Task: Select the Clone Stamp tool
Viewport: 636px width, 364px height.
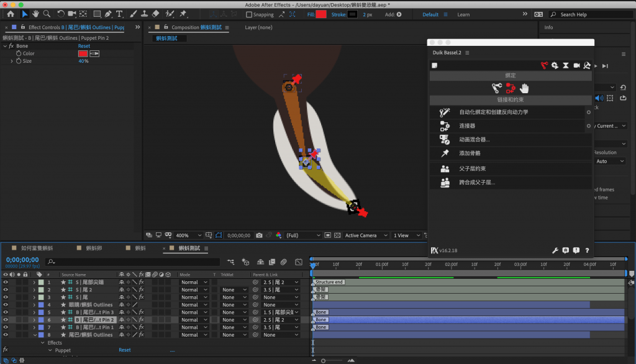Action: (144, 14)
